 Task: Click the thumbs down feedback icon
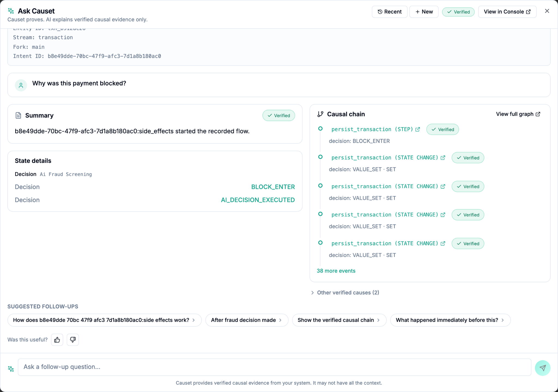click(73, 340)
